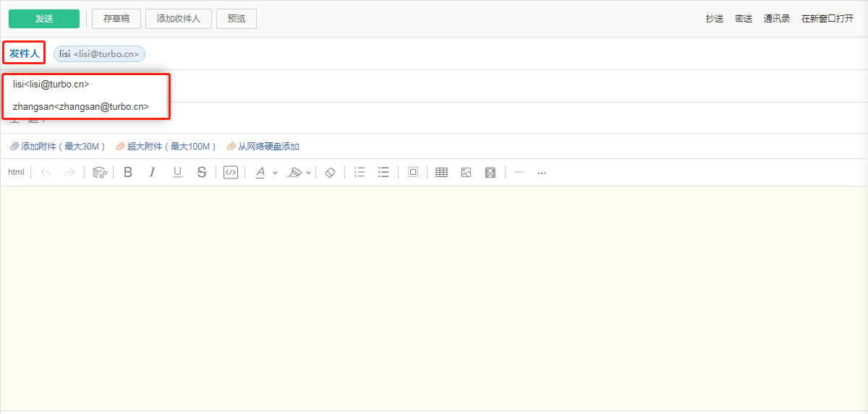Create a numbered list
Image resolution: width=868 pixels, height=414 pixels.
tap(359, 172)
